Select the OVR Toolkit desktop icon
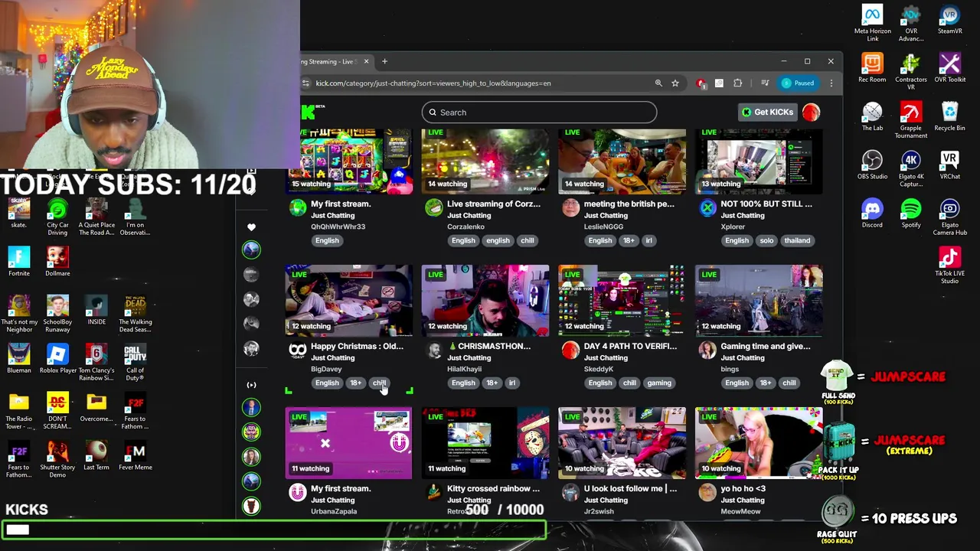This screenshot has width=980, height=551. [x=949, y=68]
